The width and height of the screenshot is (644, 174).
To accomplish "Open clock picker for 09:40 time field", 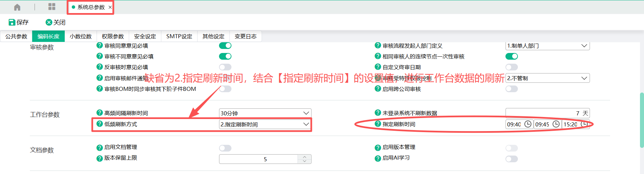I will coord(528,124).
